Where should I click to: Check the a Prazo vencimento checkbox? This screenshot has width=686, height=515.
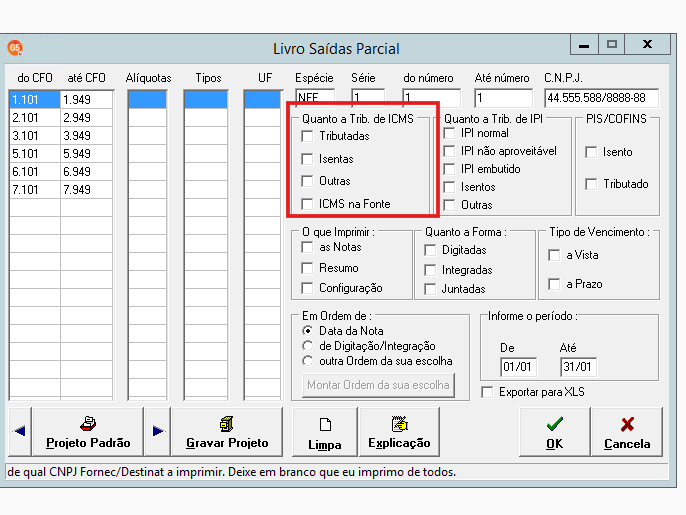[554, 284]
